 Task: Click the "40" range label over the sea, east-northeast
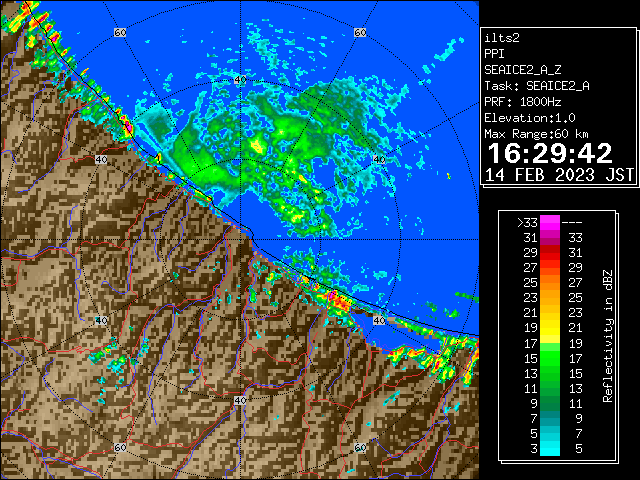point(379,160)
